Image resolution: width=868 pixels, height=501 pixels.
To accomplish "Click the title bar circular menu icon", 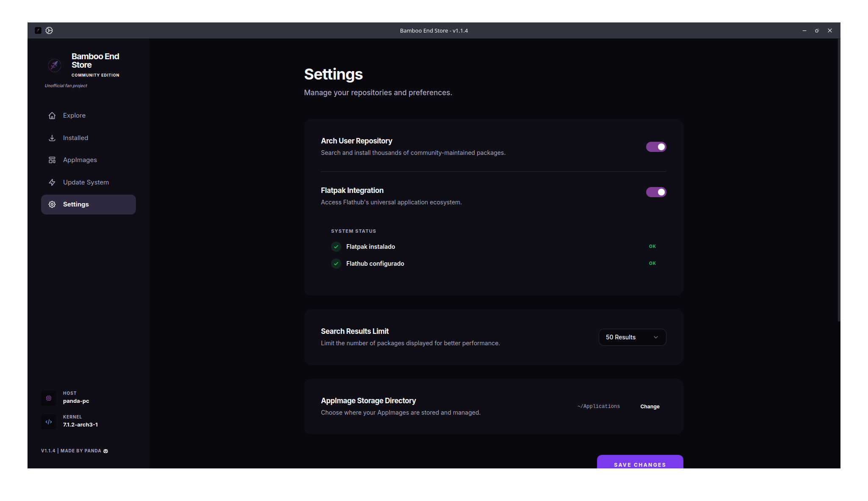I will (x=49, y=30).
